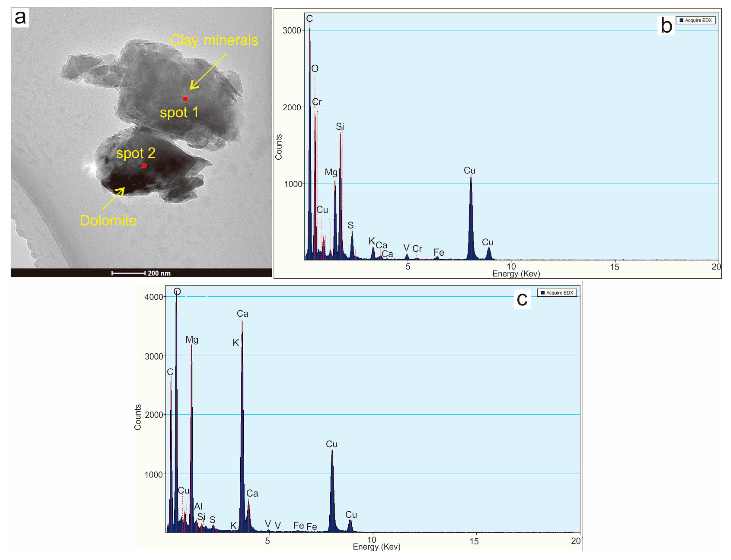Click the S peak label in panel b
Image resolution: width=731 pixels, height=560 pixels.
(x=351, y=225)
